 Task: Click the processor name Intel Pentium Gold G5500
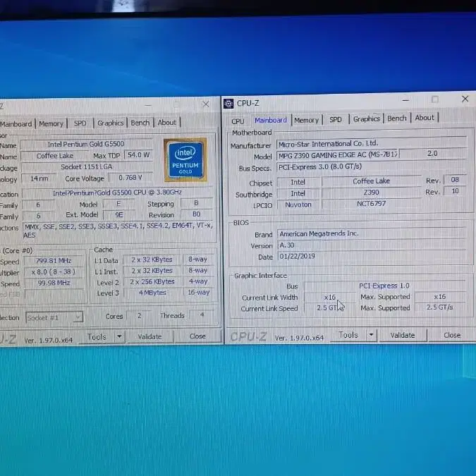86,144
